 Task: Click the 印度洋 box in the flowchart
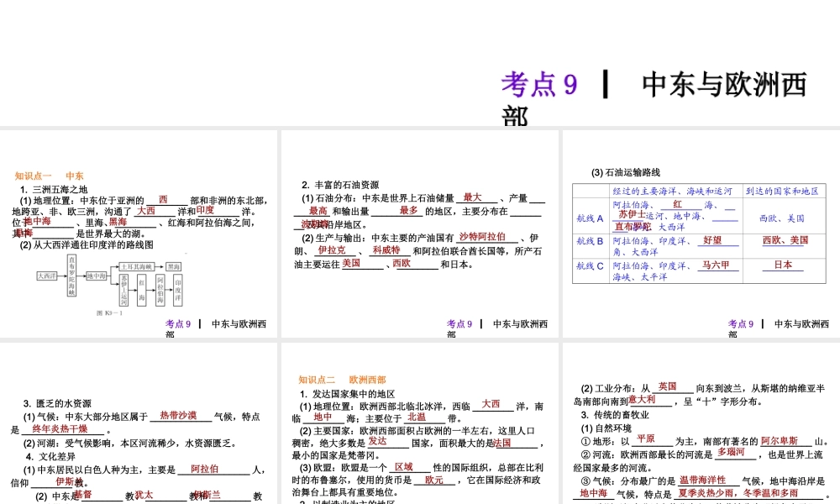point(178,289)
